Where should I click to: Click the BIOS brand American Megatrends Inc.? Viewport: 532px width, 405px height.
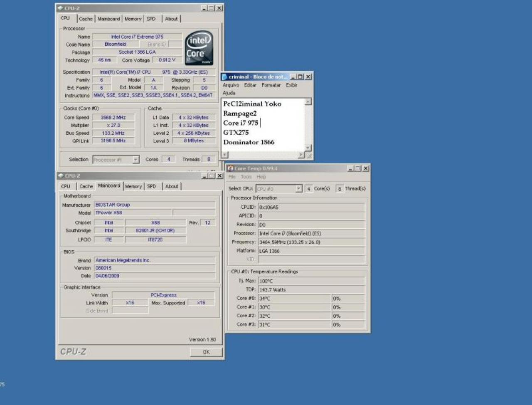pos(155,260)
